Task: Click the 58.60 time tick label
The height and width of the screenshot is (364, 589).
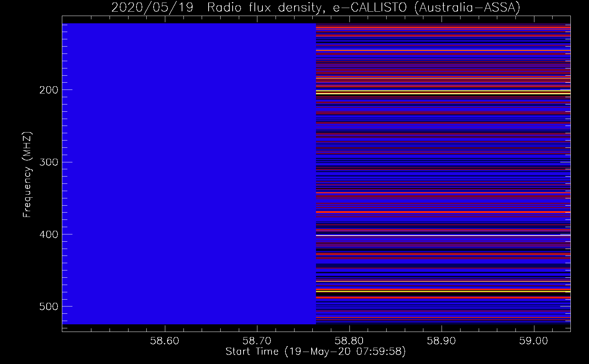Action: (165, 341)
